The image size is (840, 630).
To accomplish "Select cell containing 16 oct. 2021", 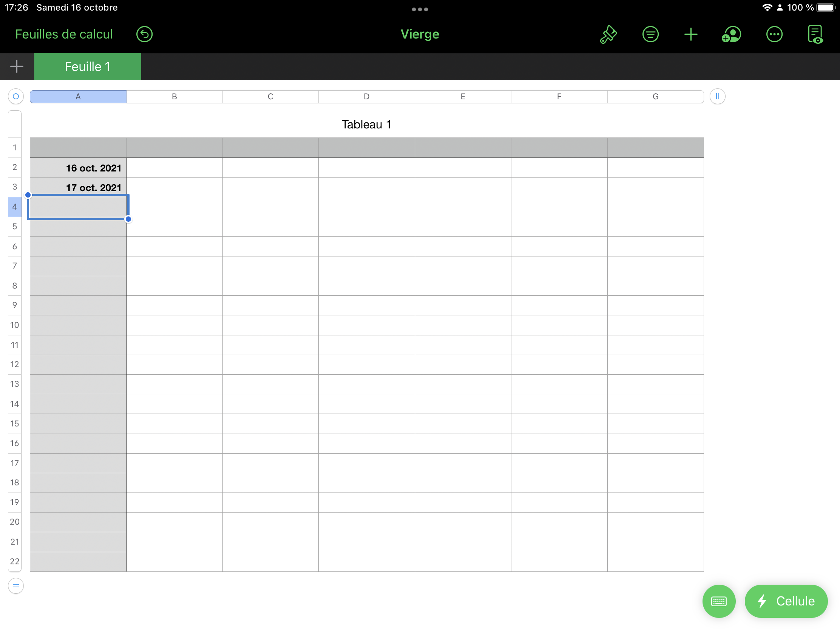I will (x=78, y=168).
